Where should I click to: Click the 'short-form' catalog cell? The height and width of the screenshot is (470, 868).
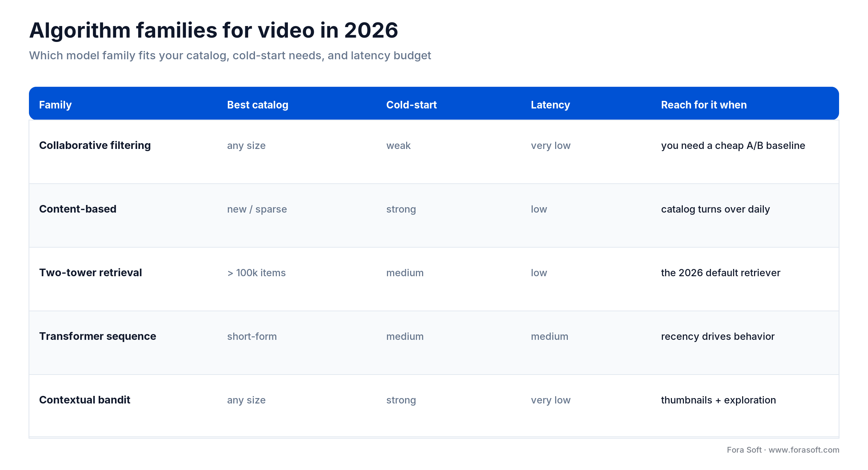coord(252,337)
